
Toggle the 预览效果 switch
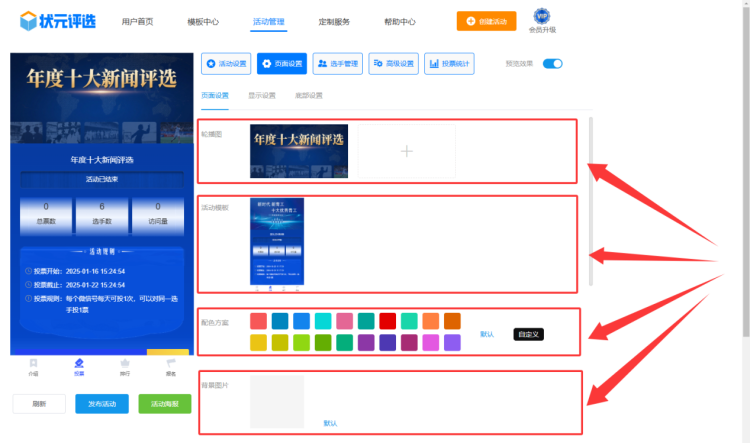coord(552,64)
